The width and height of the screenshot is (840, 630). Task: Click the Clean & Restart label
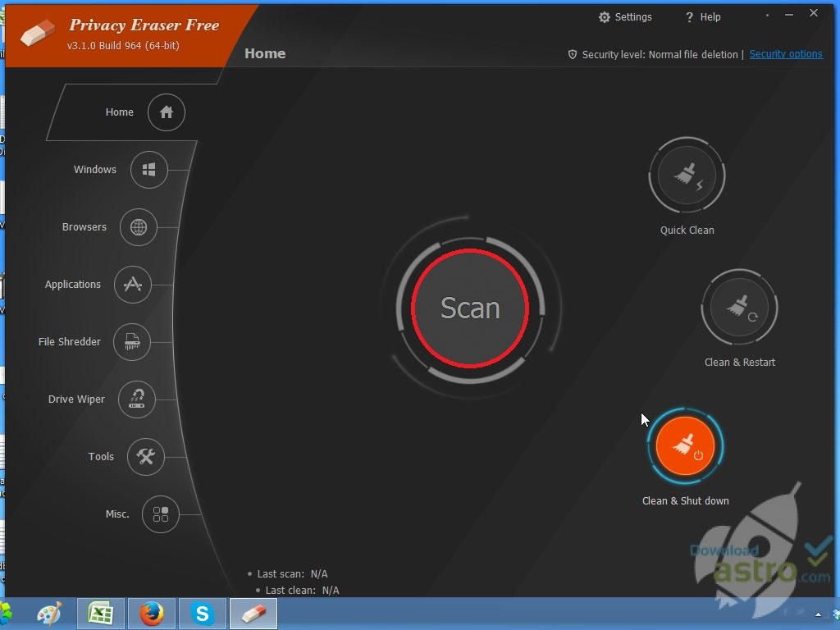click(740, 362)
